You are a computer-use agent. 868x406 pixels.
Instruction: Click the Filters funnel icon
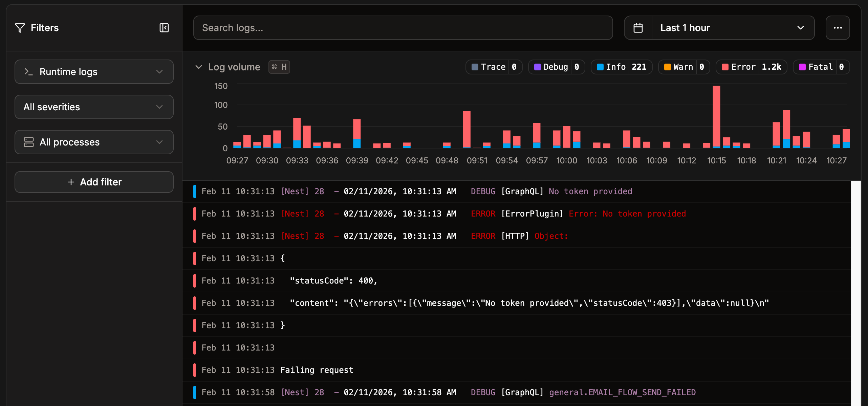point(20,27)
